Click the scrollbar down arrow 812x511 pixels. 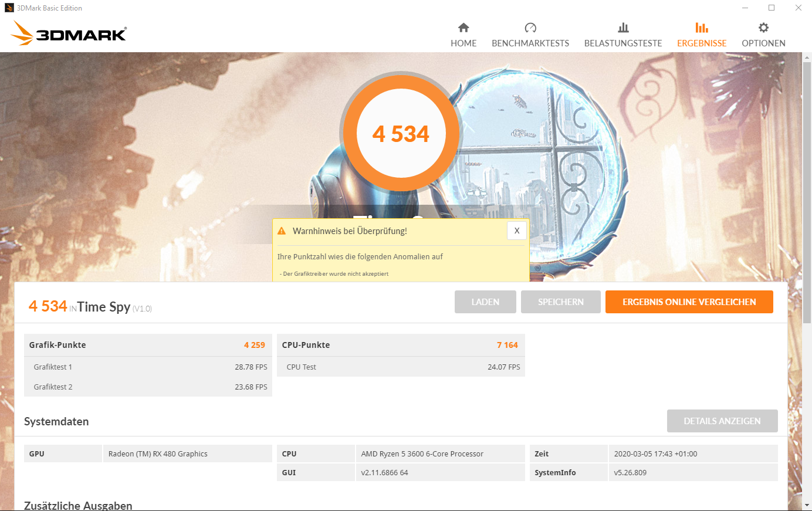(807, 505)
